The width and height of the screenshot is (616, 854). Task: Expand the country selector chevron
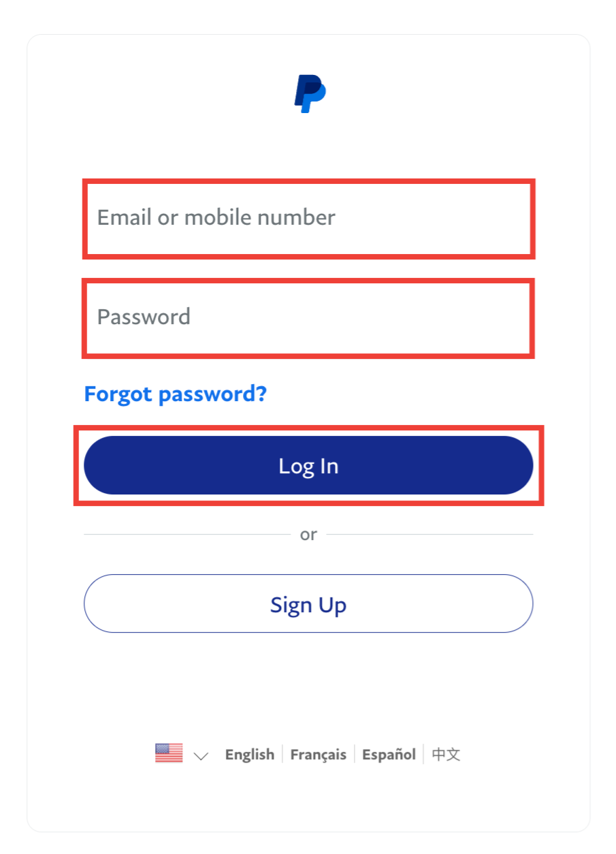tap(201, 755)
